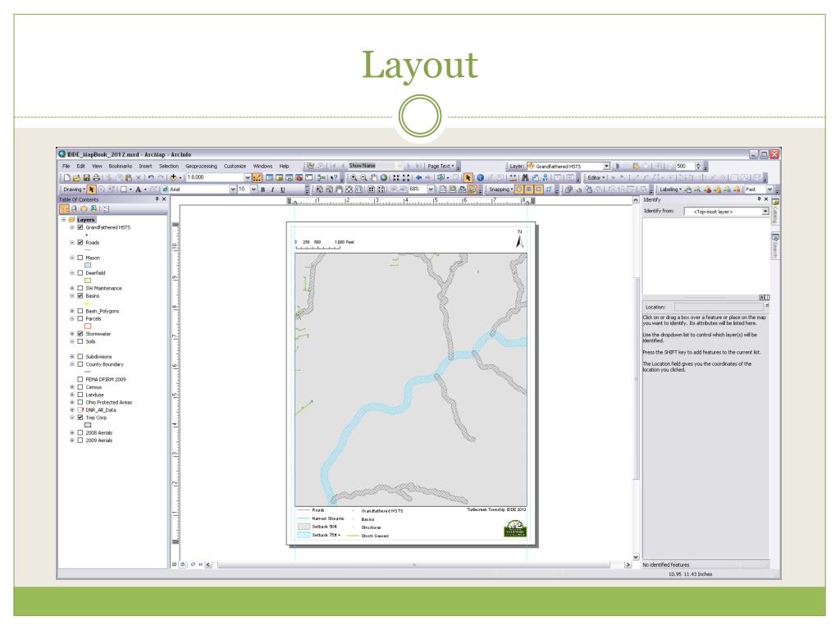Click the Paste icon in Standard toolbar
Screen dimensions: 840x630
pyautogui.click(x=129, y=178)
